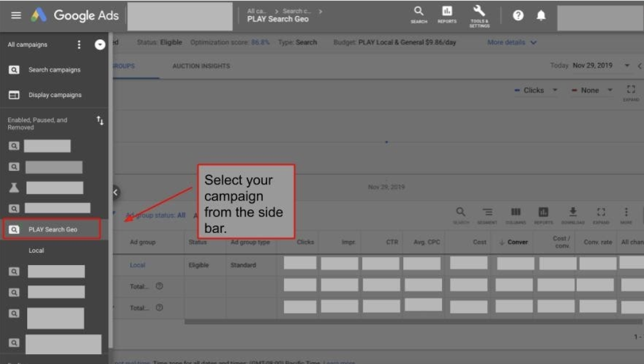
Task: Click Search c.. breadcrumb link
Action: coord(297,11)
